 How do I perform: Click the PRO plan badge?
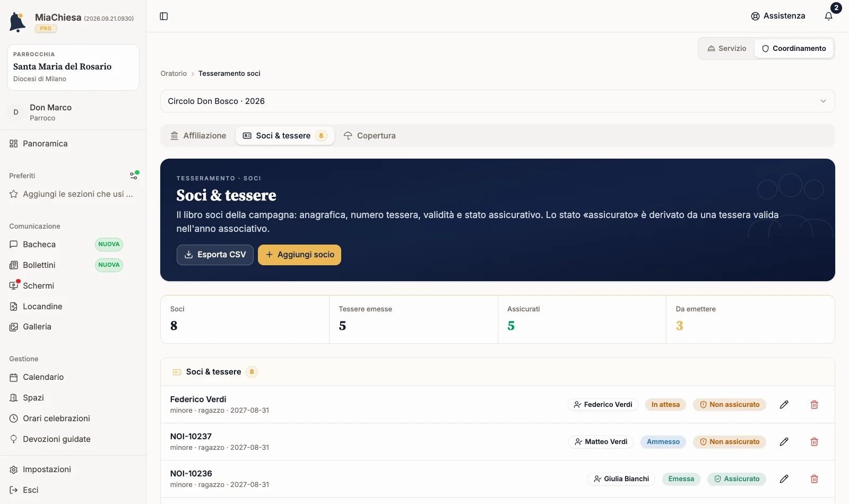tap(46, 29)
